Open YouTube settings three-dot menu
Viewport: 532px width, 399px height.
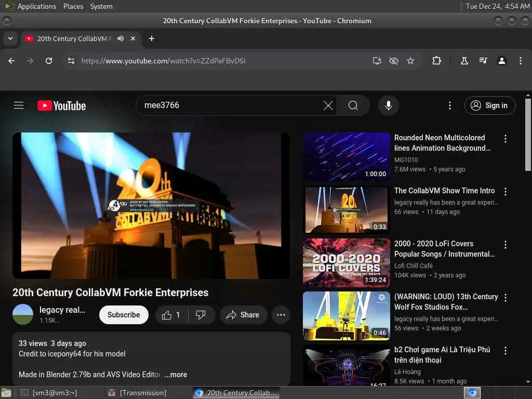tap(450, 105)
